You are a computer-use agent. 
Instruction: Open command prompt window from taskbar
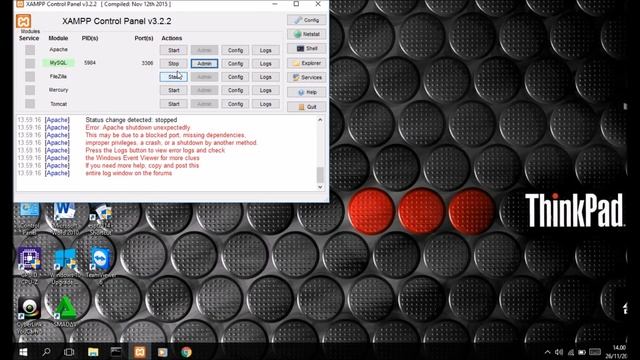[x=116, y=352]
